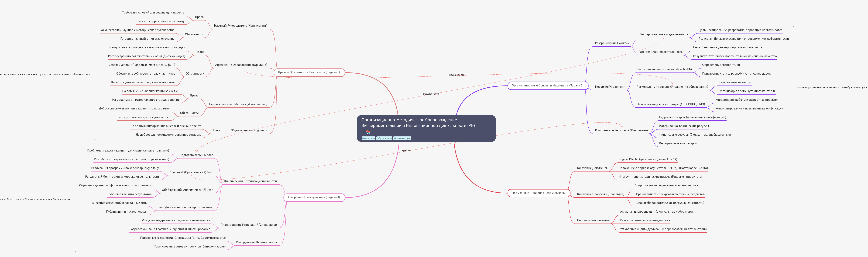Click the 'Требует' relationship label
The height and width of the screenshot is (257, 868).
[406, 150]
